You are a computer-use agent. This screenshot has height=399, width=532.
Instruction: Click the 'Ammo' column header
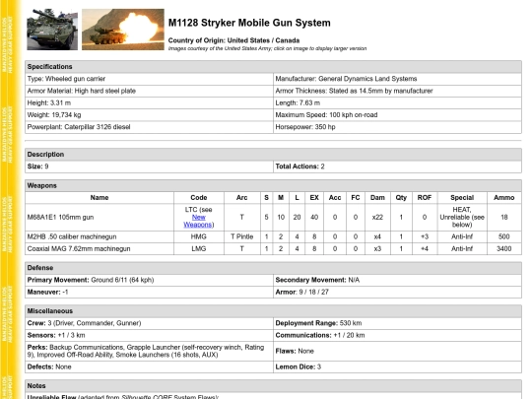[504, 198]
